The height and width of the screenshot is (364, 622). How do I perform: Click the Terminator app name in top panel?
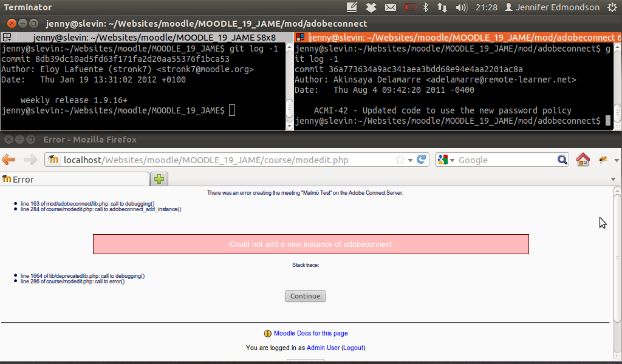tap(28, 7)
